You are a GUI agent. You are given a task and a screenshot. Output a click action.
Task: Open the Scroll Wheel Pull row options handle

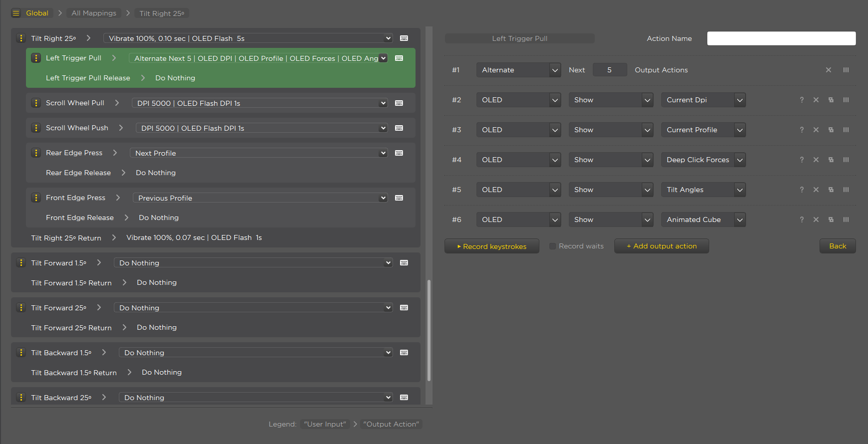click(36, 103)
